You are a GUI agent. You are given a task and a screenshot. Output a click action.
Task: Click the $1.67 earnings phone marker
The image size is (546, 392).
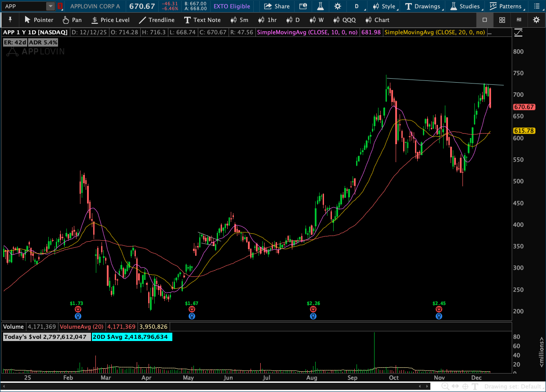192,309
